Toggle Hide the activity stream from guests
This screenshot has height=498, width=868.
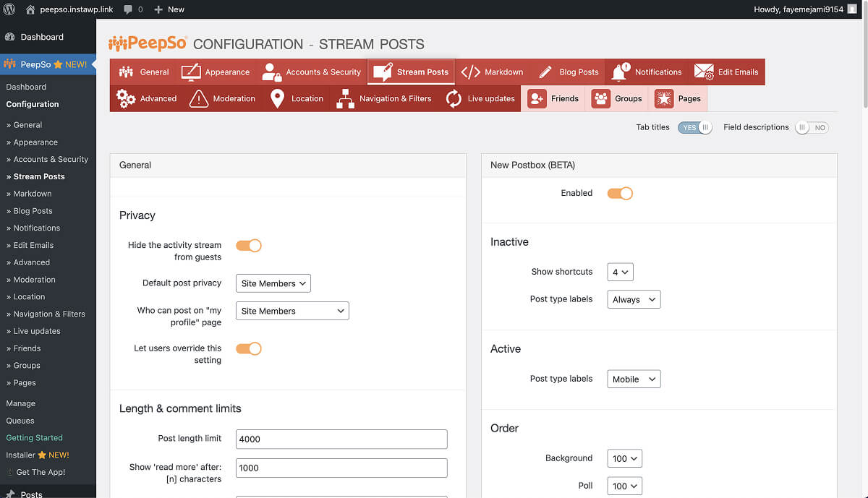click(x=249, y=246)
